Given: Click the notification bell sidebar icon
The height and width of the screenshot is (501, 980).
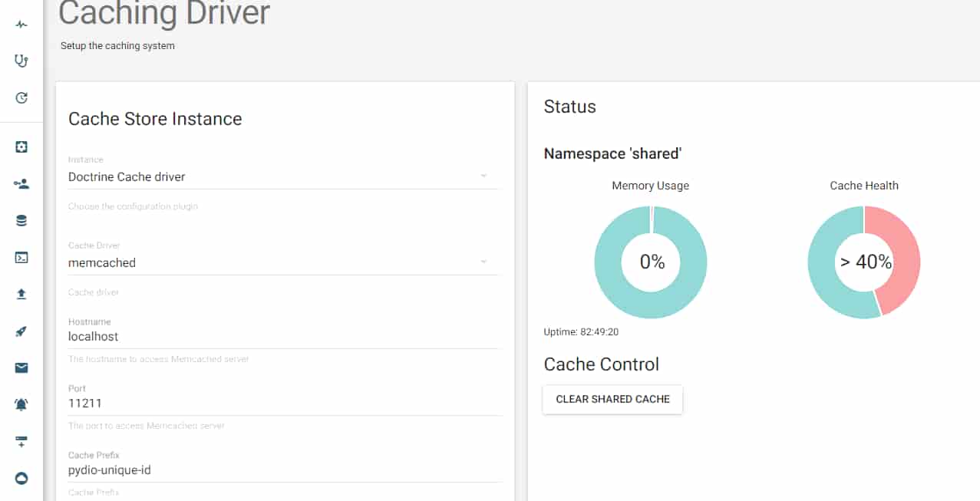Looking at the screenshot, I should point(21,404).
